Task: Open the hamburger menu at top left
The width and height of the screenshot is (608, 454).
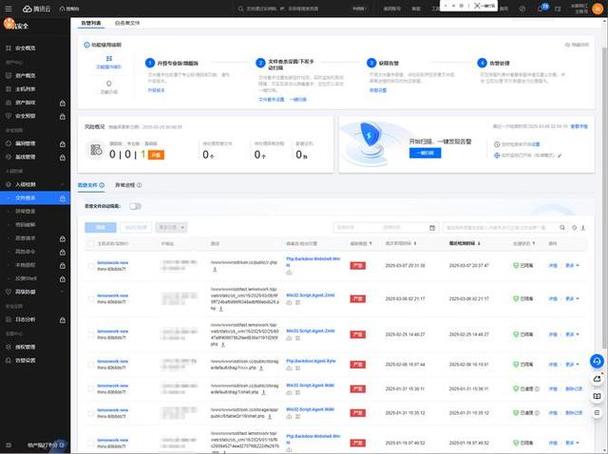Action: [x=8, y=7]
